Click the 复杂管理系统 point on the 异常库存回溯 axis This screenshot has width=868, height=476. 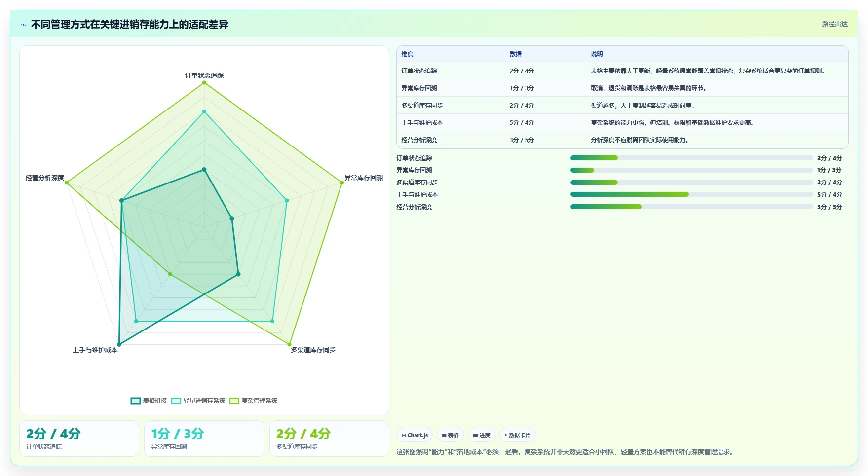(341, 183)
